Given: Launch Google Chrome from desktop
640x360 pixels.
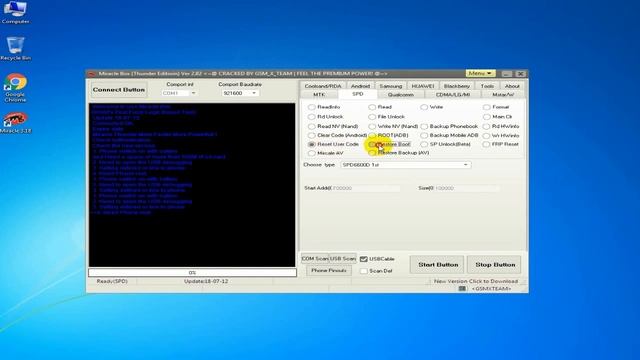Looking at the screenshot, I should pyautogui.click(x=15, y=88).
